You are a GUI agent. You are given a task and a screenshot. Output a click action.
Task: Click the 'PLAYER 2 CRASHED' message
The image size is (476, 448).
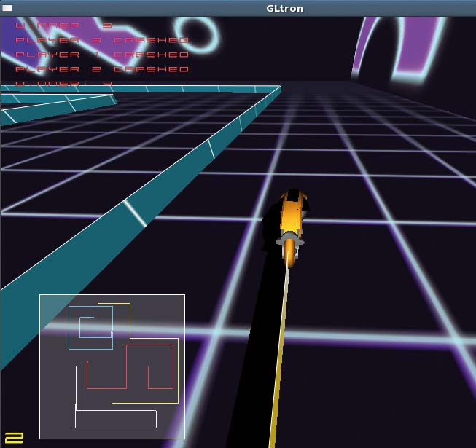[102, 69]
